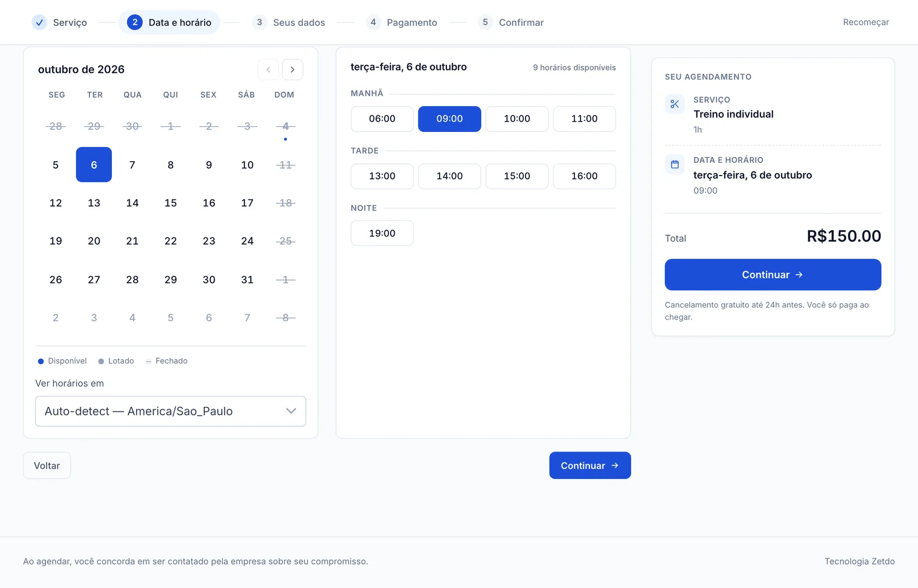Screen dimensions: 918x588
Task: Click the checkmark icon of Serviço step
Action: point(39,22)
